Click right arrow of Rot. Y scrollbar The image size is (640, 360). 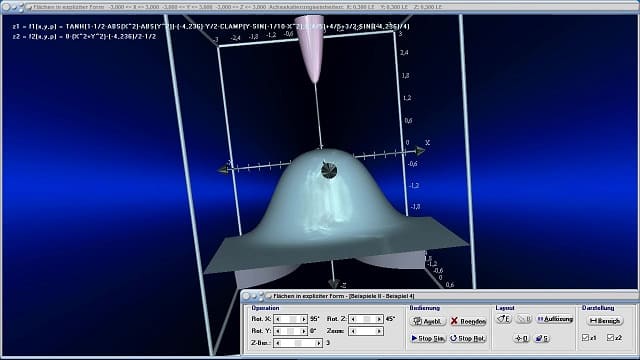coord(304,331)
